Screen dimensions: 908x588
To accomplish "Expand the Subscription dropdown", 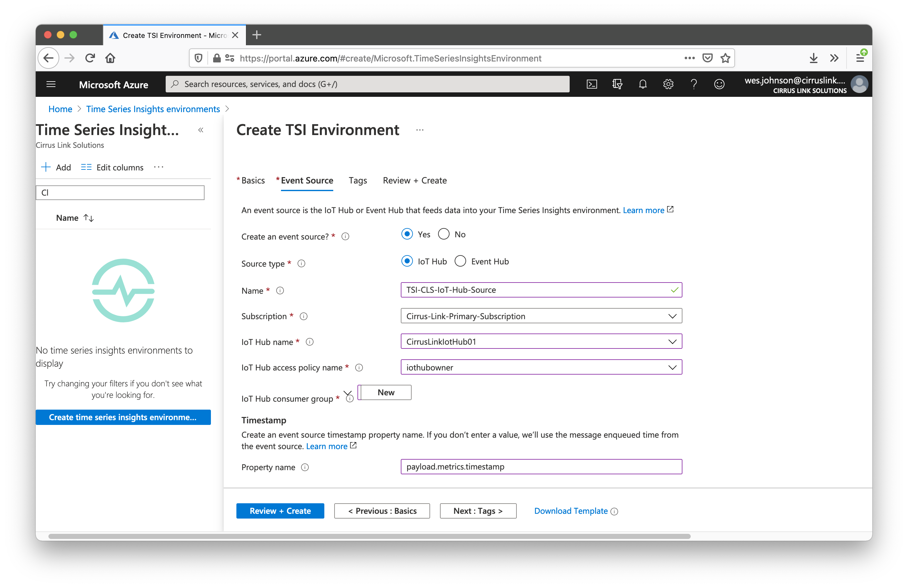I will pos(541,316).
